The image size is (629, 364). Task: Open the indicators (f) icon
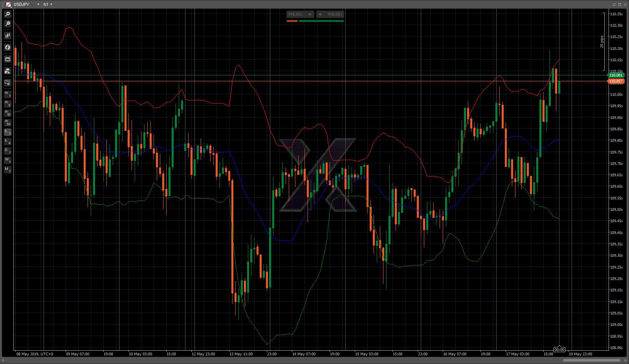coord(7,48)
